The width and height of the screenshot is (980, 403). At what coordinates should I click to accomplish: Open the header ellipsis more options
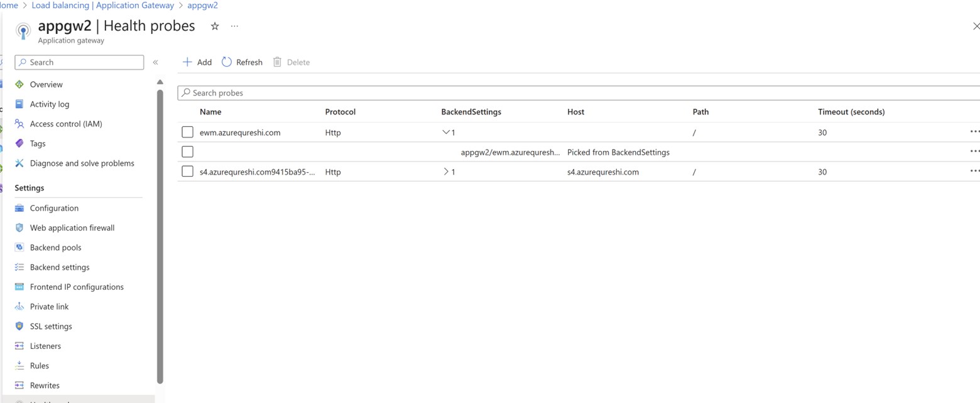point(234,26)
